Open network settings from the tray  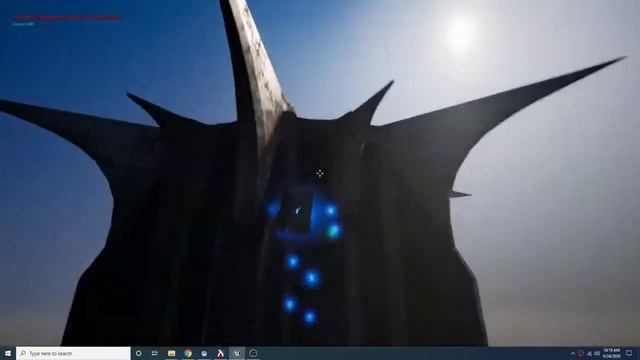(589, 353)
